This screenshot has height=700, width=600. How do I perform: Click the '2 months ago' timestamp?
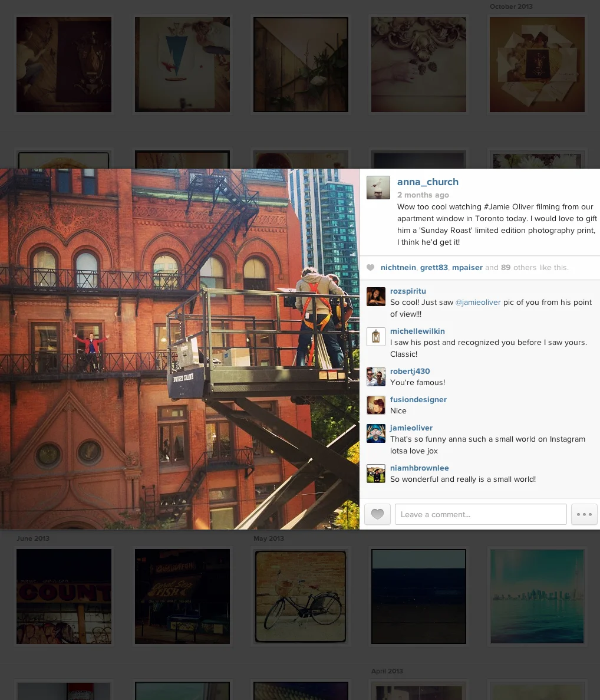click(423, 195)
